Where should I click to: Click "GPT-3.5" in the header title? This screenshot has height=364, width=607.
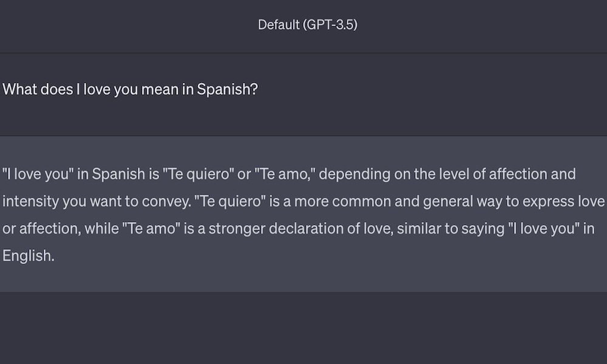coord(331,25)
